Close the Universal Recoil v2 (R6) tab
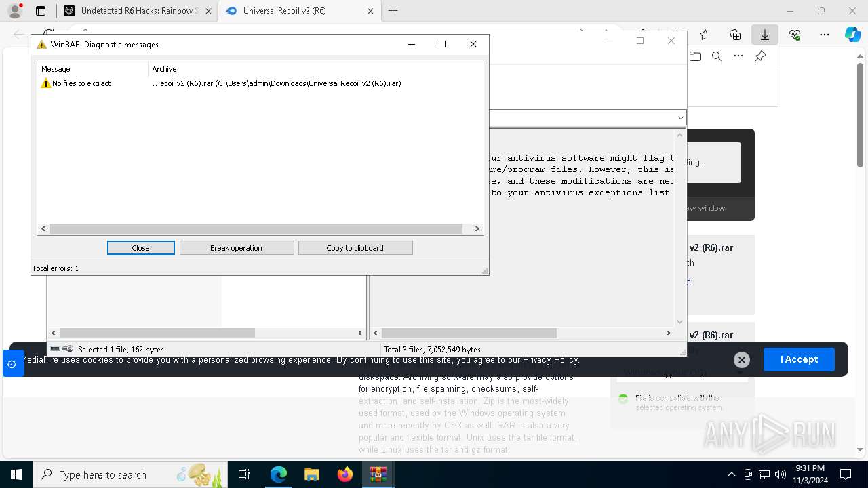This screenshot has height=488, width=868. (x=370, y=11)
